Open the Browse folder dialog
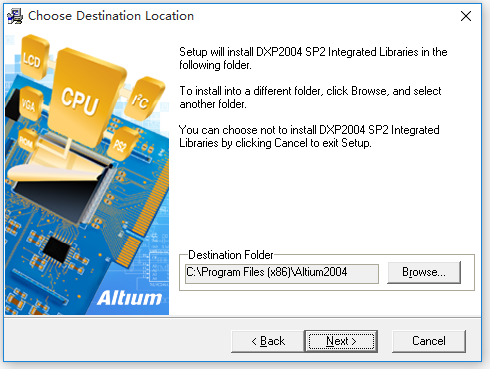The height and width of the screenshot is (369, 490). coord(424,272)
